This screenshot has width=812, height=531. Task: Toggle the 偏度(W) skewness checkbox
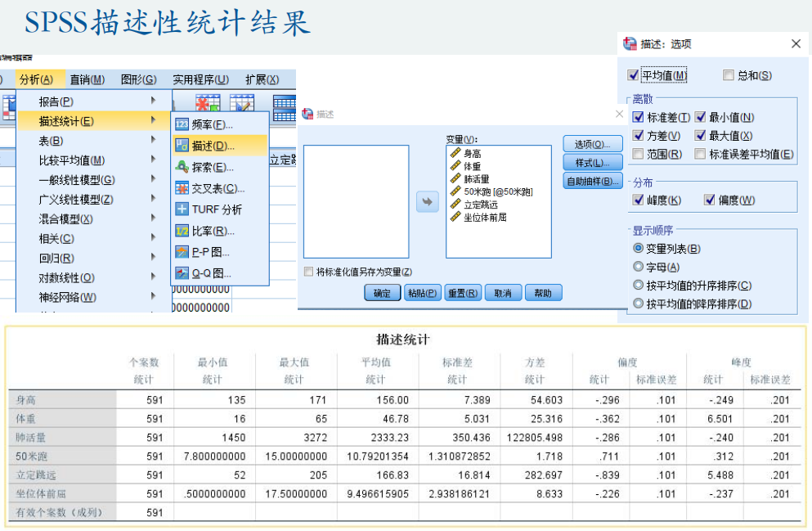[x=710, y=200]
